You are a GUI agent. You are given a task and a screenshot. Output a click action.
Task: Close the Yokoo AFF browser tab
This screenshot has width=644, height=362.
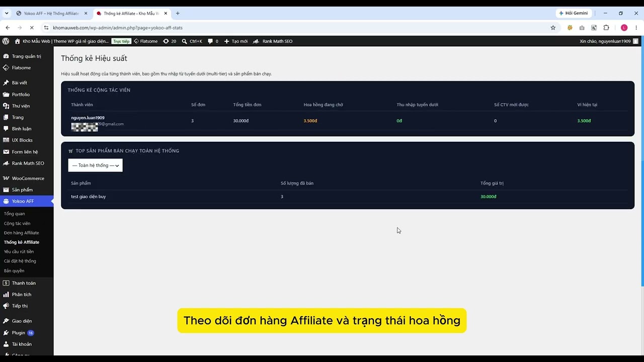tap(86, 14)
